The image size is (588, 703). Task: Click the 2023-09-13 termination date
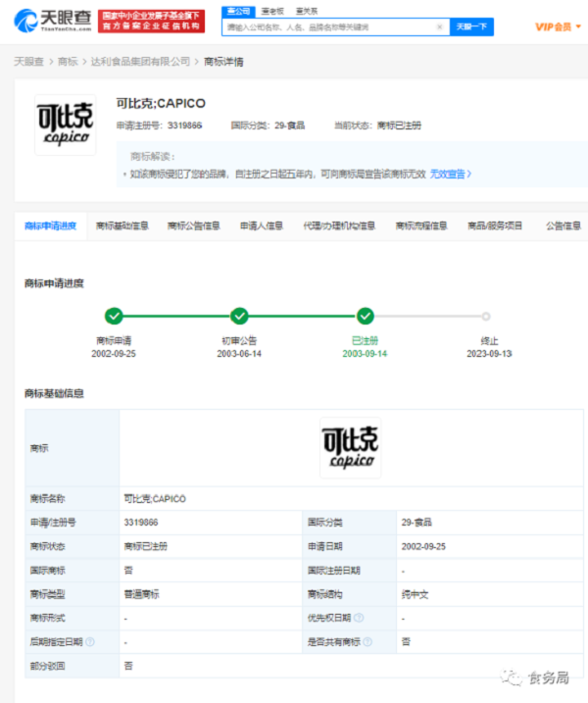pos(489,354)
